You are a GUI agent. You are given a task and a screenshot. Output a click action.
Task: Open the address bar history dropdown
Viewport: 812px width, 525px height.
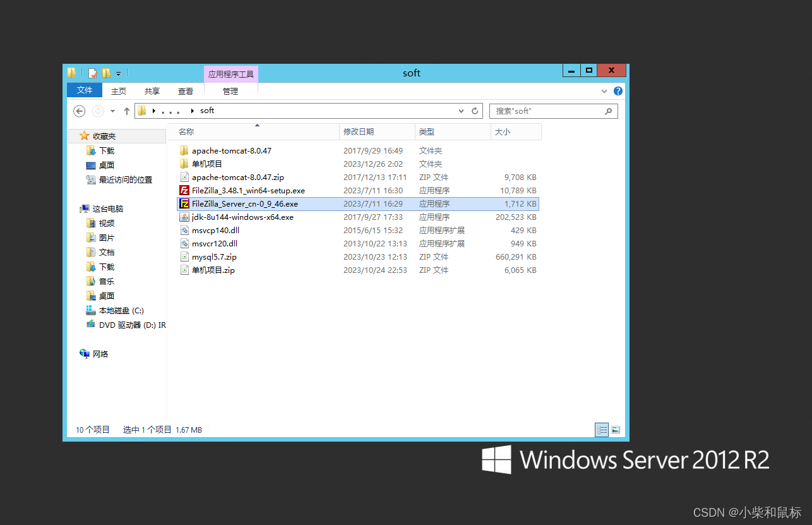(462, 111)
